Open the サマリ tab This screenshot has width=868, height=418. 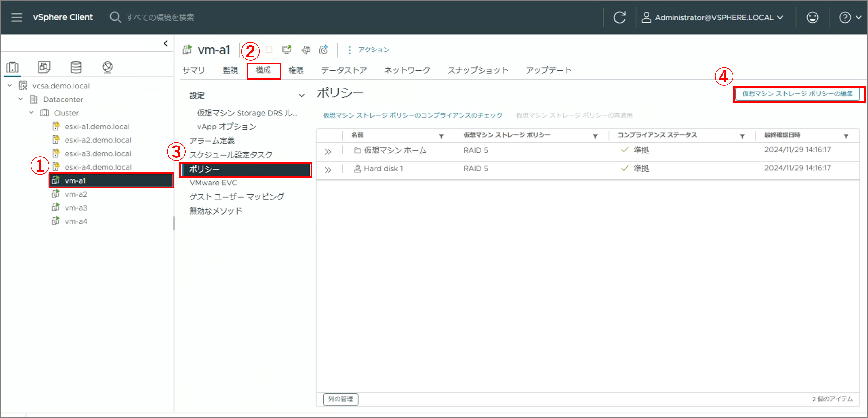click(x=193, y=70)
